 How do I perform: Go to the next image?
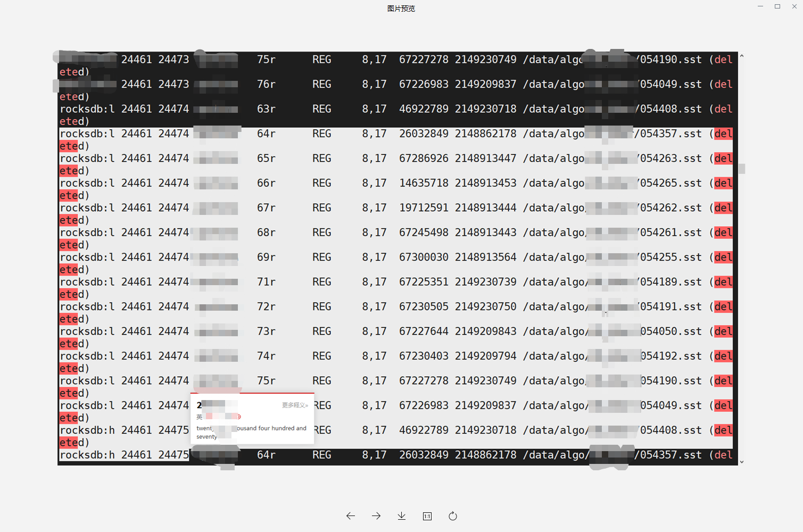(x=376, y=516)
